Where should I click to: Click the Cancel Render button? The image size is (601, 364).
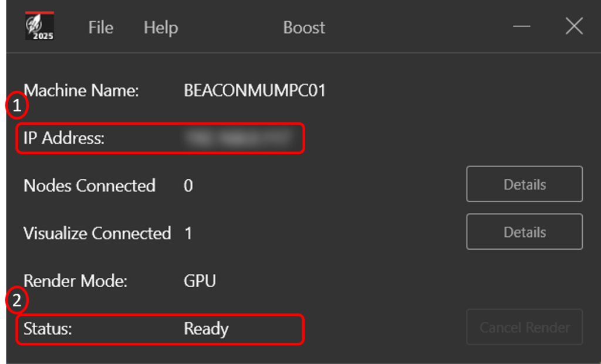[x=524, y=327]
